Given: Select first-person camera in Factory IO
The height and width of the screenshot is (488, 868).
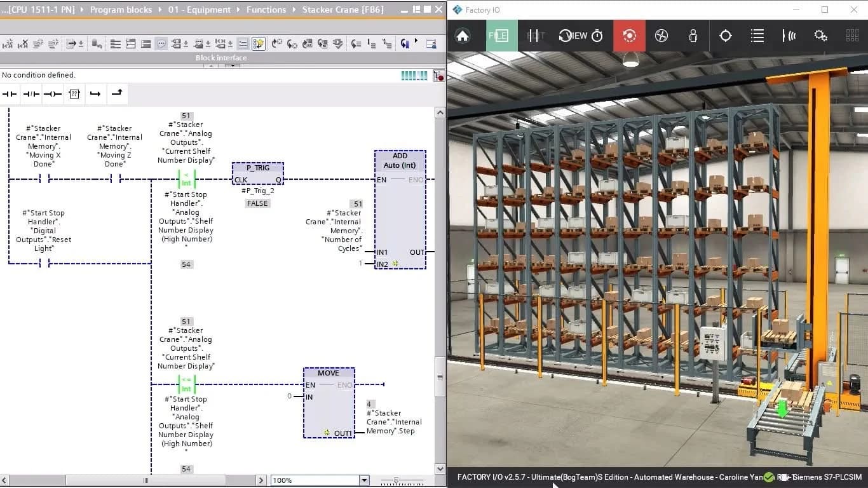Looking at the screenshot, I should click(693, 36).
